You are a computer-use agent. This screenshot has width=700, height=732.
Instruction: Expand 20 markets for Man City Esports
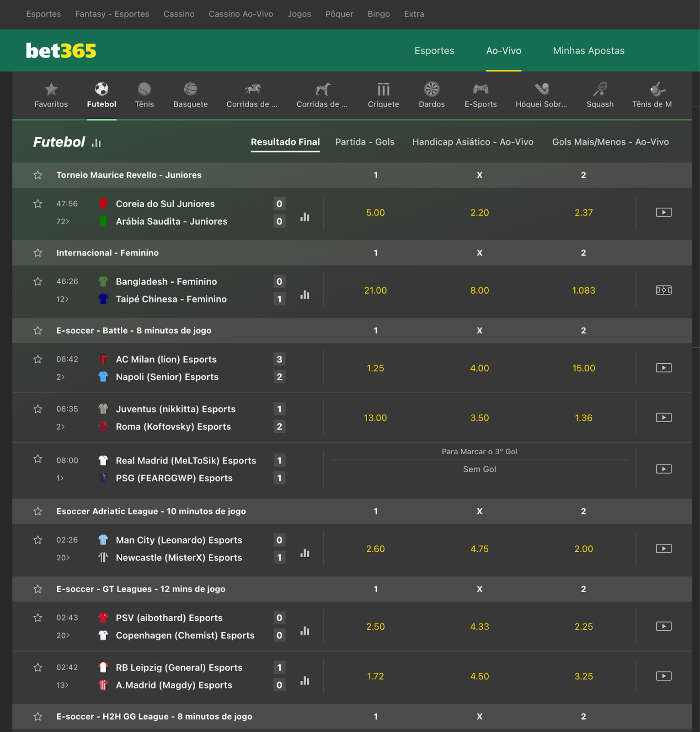tap(63, 558)
